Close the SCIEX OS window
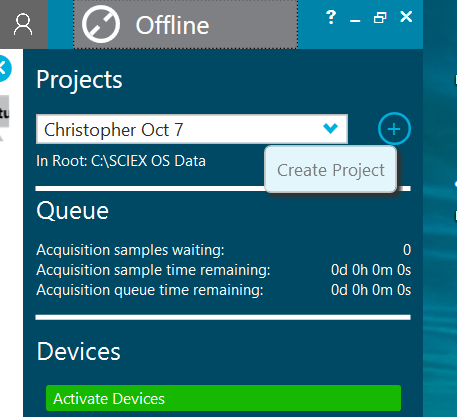457x417 pixels. 406,17
